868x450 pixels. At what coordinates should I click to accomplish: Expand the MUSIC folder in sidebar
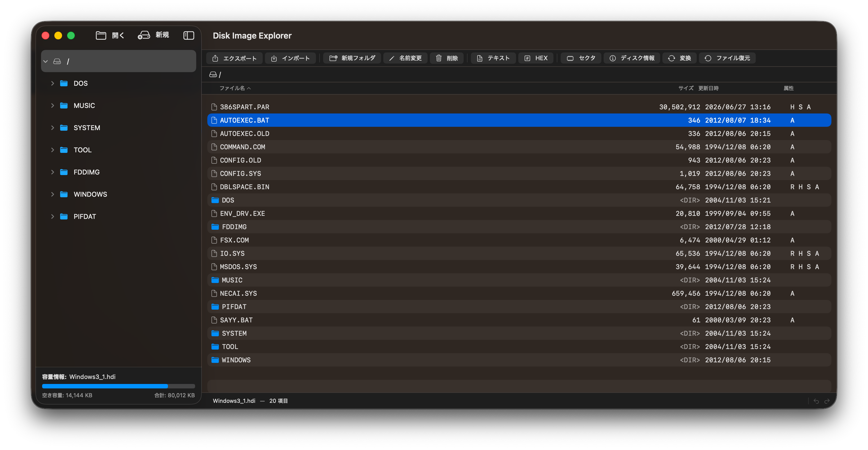tap(52, 106)
